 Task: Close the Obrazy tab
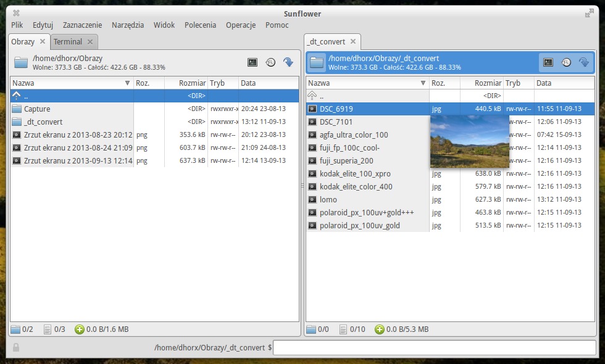[x=43, y=41]
